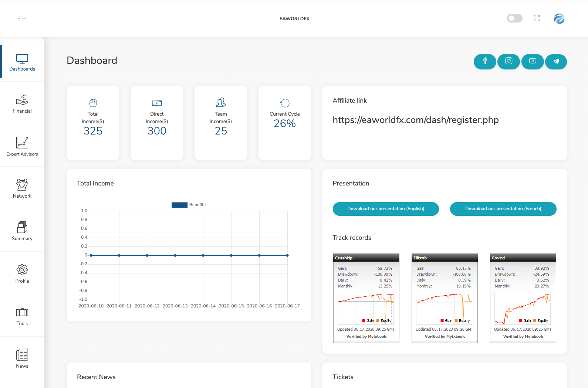588x388 pixels.
Task: Toggle the dark mode switch in header
Action: tap(514, 18)
